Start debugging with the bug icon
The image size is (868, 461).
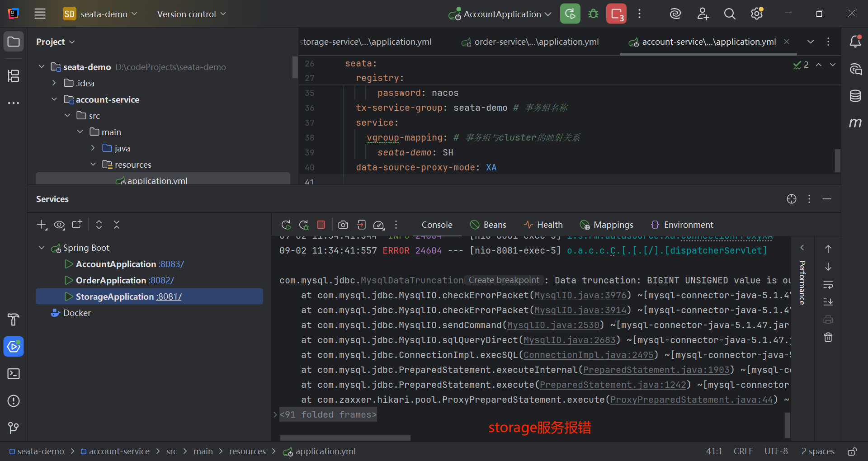593,14
